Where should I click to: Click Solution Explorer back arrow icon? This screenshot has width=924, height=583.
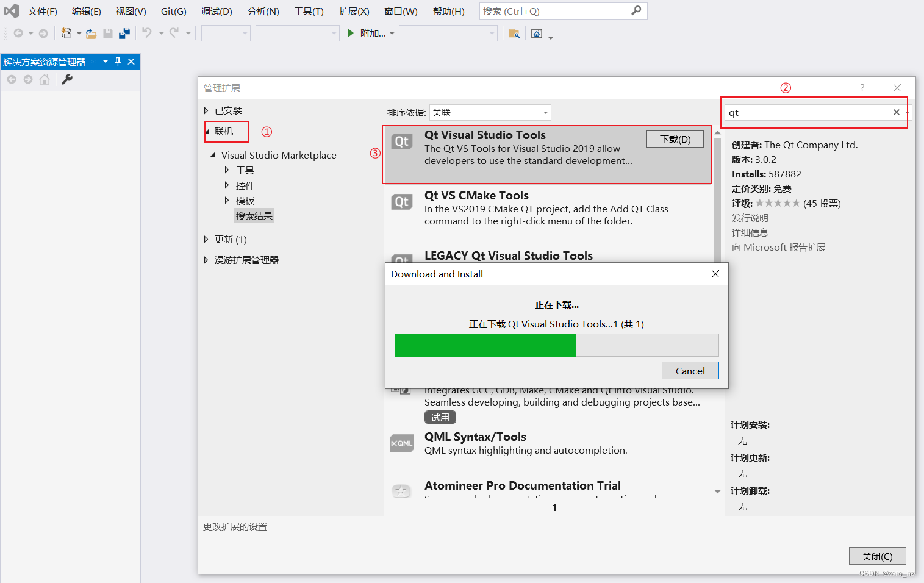(12, 79)
